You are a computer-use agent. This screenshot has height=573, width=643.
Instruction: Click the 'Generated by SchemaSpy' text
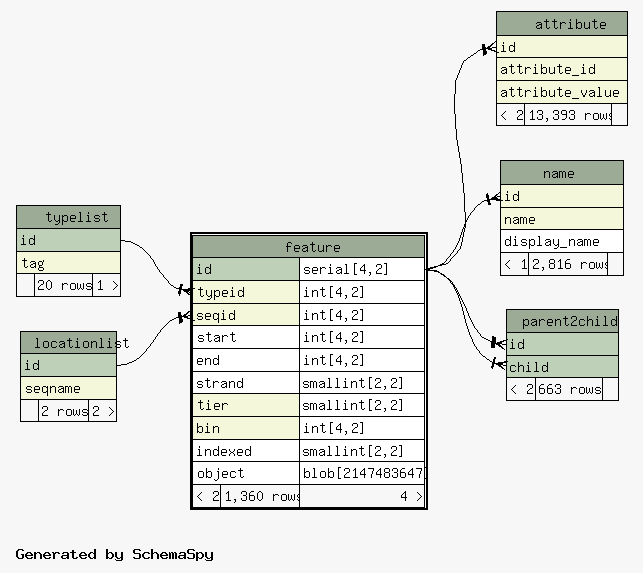[114, 554]
